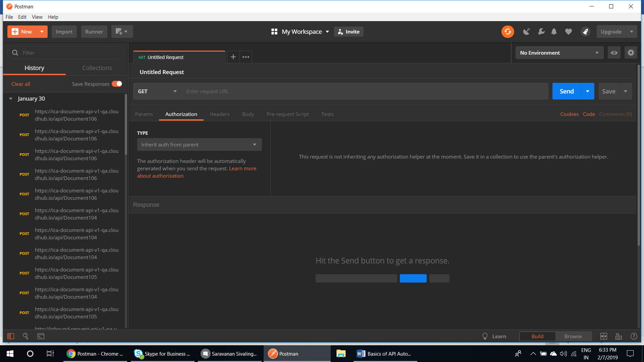
Task: Open the View menu
Action: pos(37,17)
